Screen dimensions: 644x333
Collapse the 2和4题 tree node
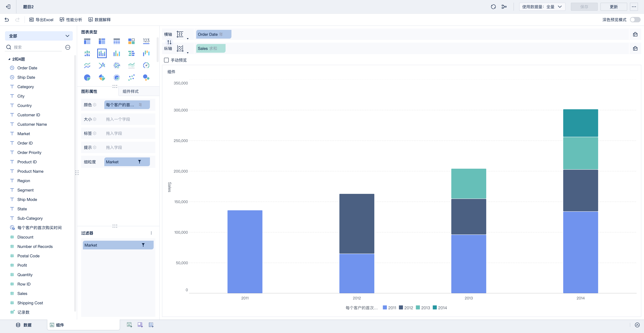pyautogui.click(x=9, y=59)
